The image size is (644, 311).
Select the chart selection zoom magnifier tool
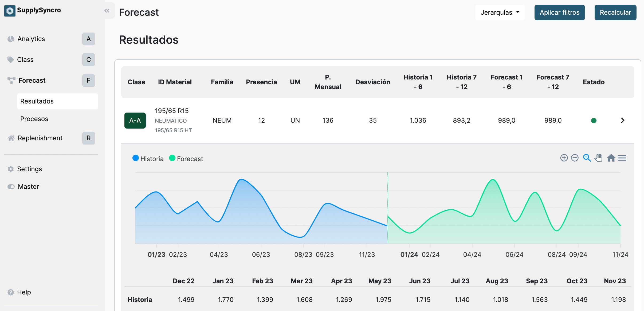click(587, 158)
